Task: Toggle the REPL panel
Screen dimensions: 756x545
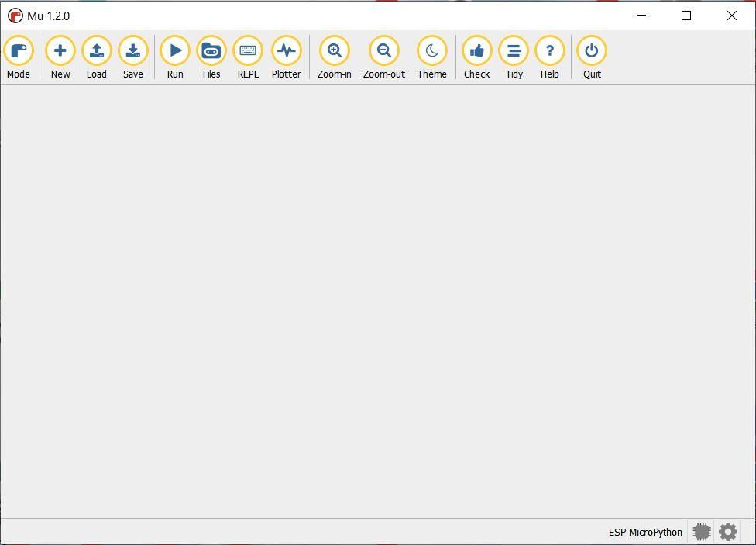Action: point(248,57)
